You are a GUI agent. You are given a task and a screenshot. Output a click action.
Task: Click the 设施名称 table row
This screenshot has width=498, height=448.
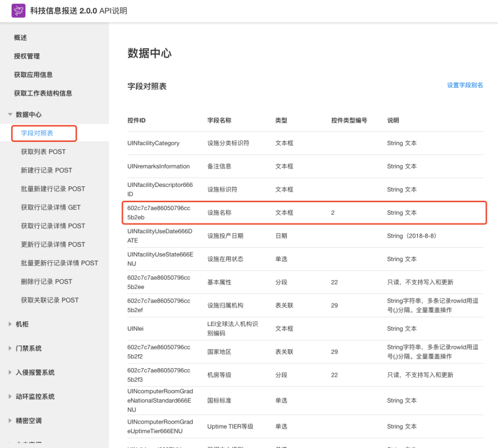tap(304, 213)
